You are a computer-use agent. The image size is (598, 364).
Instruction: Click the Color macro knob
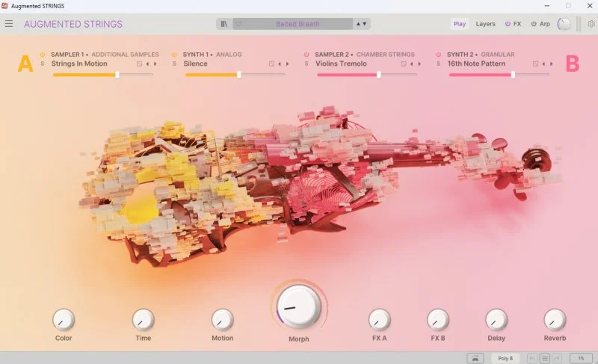point(64,319)
